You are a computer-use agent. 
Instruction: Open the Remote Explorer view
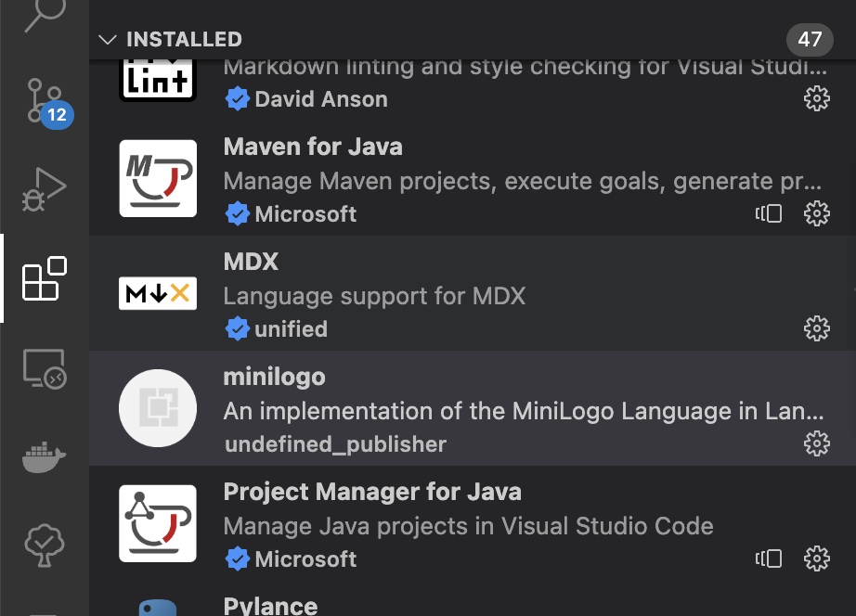(45, 368)
